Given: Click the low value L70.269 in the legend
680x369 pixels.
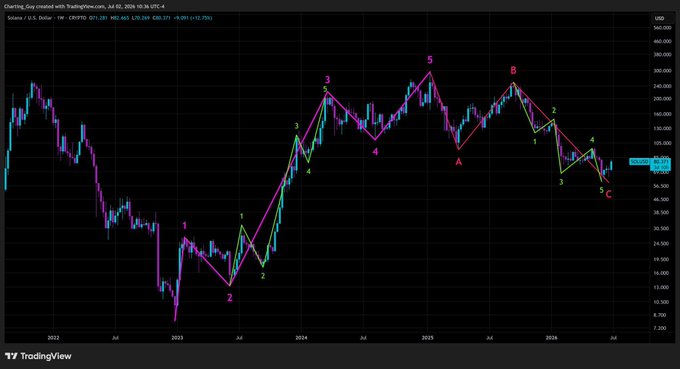Looking at the screenshot, I should [141, 18].
